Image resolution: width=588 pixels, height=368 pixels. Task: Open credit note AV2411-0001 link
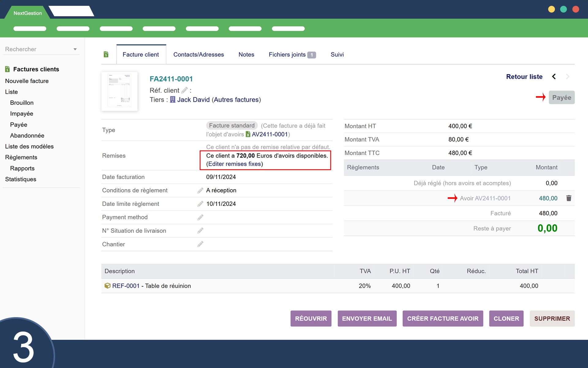pyautogui.click(x=269, y=134)
